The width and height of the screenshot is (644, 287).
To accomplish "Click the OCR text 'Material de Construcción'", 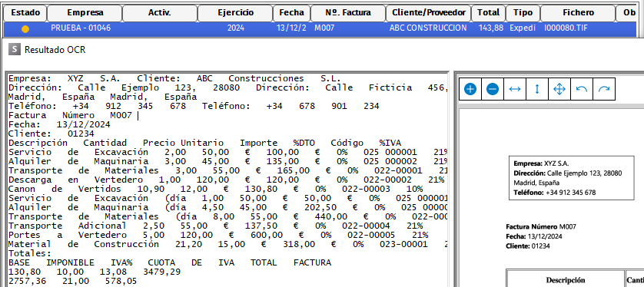I will (83, 244).
